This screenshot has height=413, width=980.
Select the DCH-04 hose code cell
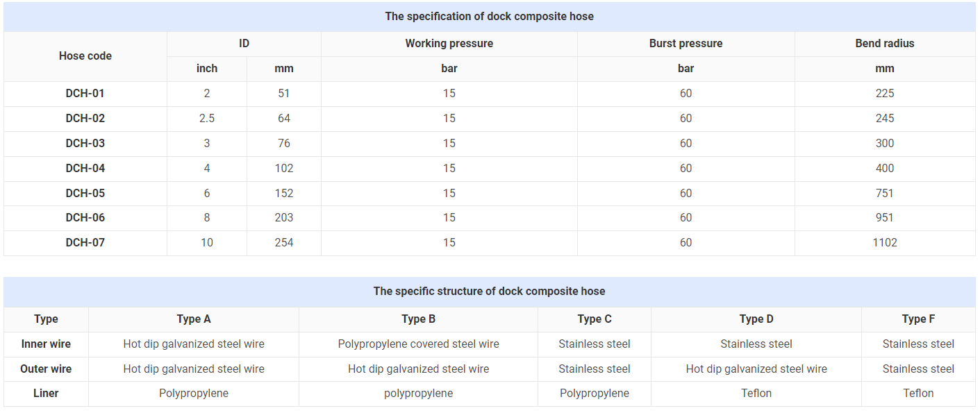coord(85,169)
